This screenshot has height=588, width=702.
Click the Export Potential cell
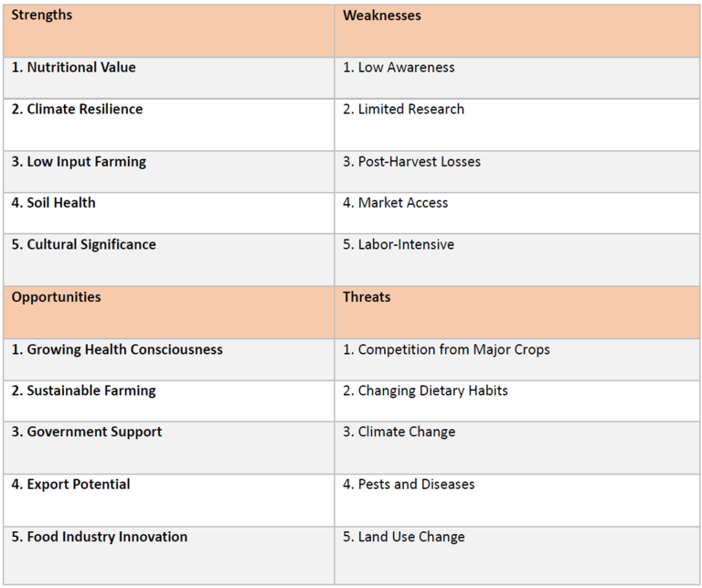[71, 485]
